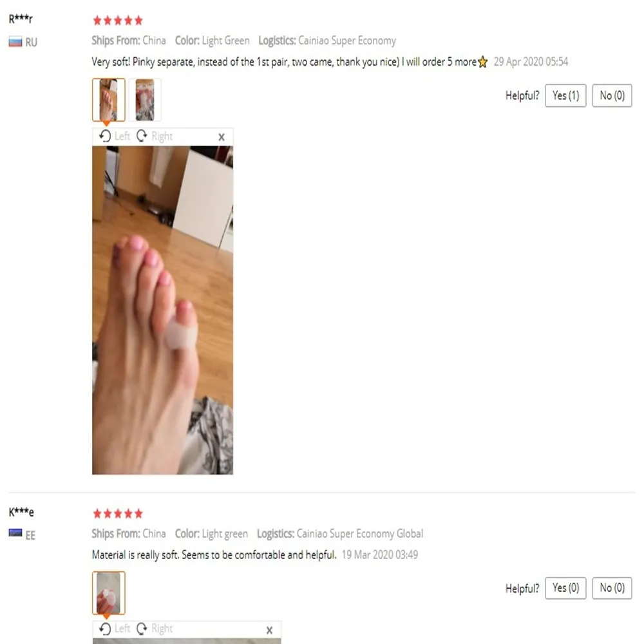Open second thumbnail in R***r's review
The width and height of the screenshot is (644, 644).
point(145,100)
